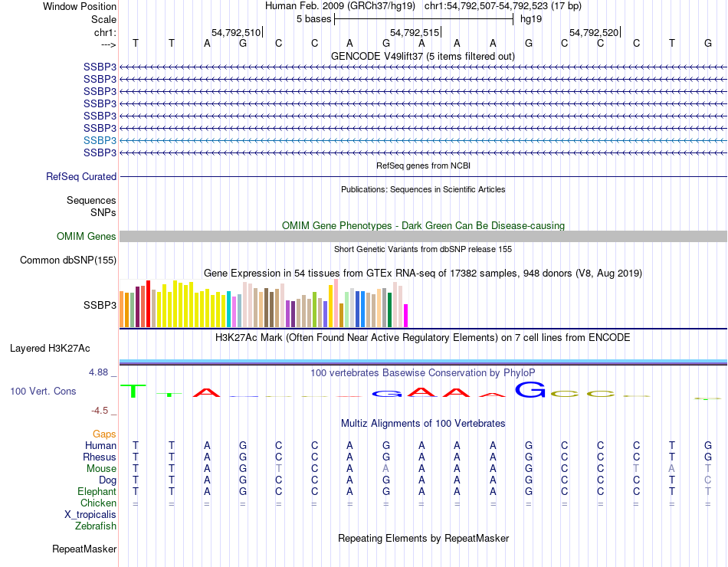Select the light-blue highlighted SSBP3 transcript label

[100, 140]
